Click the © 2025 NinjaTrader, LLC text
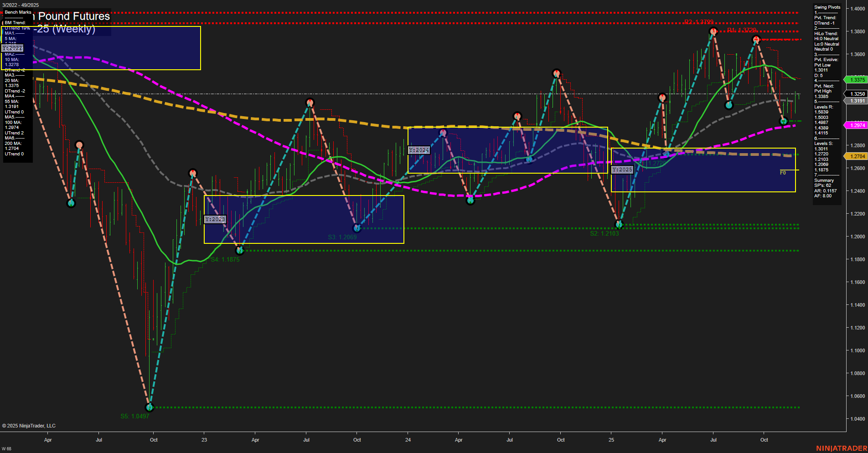 click(x=30, y=426)
